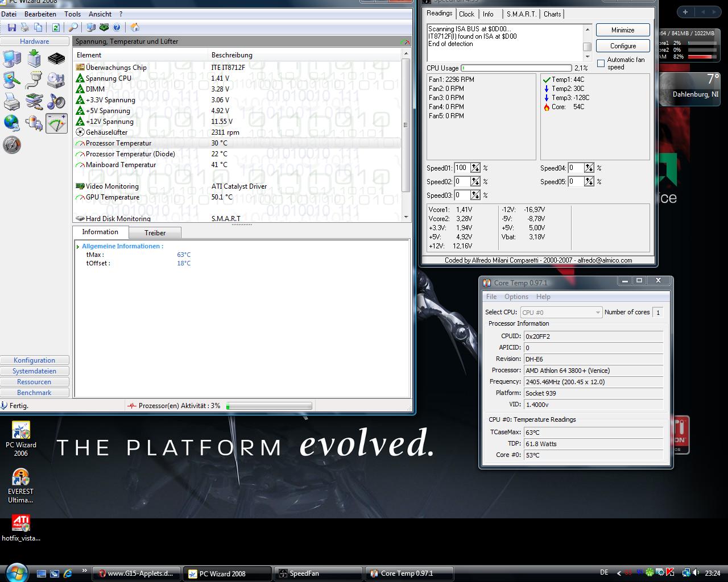Click the green chip toolbar icon

click(104, 27)
